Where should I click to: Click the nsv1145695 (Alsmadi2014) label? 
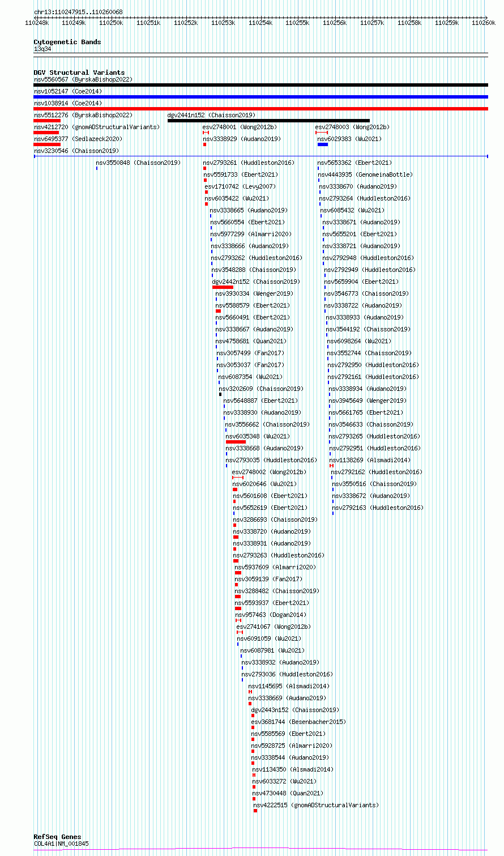pos(289,686)
